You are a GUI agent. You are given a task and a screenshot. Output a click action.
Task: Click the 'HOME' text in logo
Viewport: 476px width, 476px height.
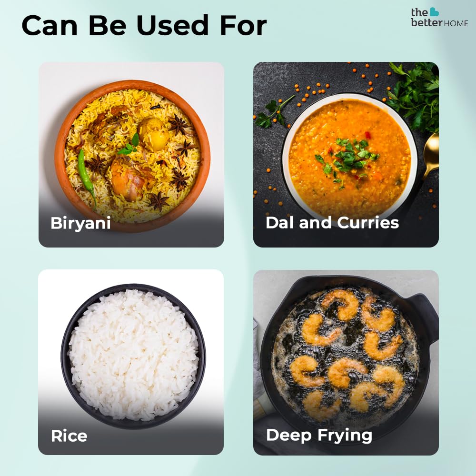[x=456, y=23]
